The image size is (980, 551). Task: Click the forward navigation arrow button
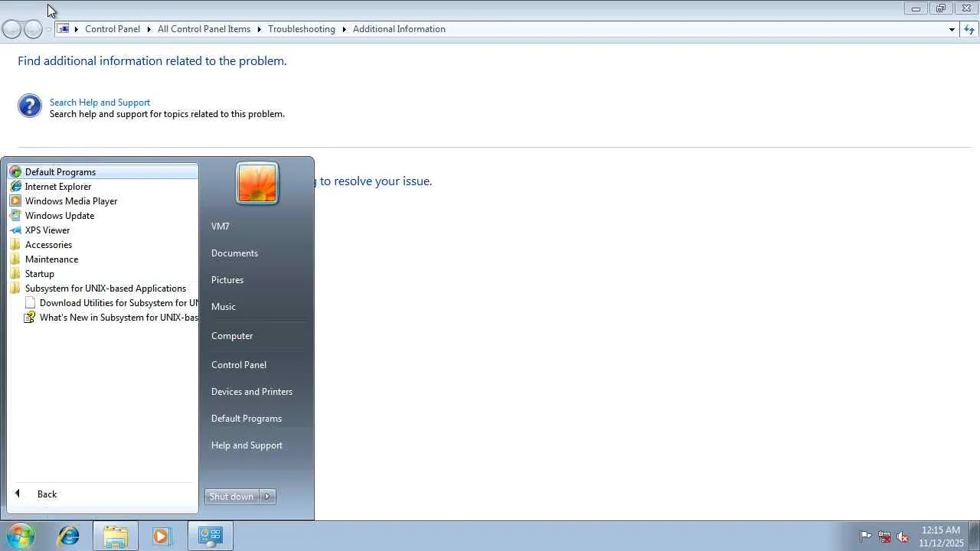click(33, 29)
